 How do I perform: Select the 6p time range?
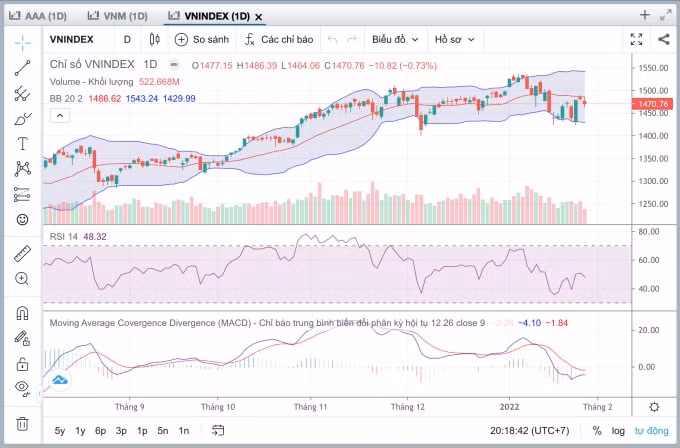101,431
